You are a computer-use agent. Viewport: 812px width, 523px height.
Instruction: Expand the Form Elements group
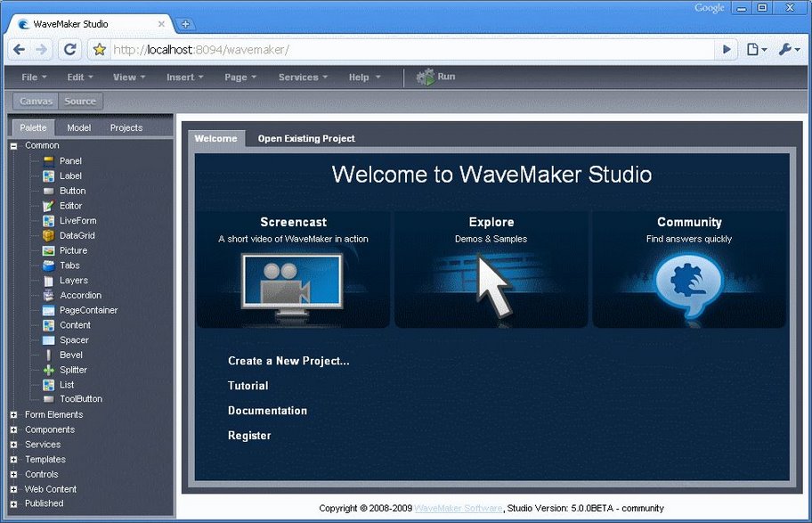coord(14,415)
